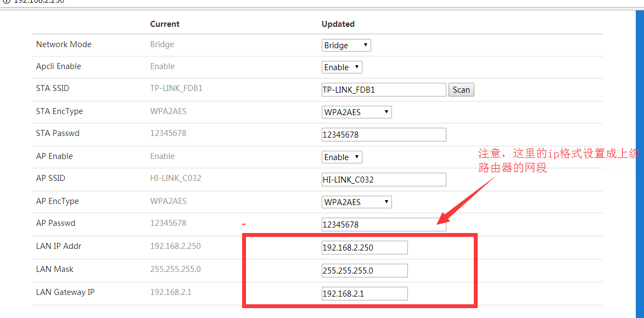Expand the Apcli Enable dropdown
The width and height of the screenshot is (644, 318).
pos(341,67)
